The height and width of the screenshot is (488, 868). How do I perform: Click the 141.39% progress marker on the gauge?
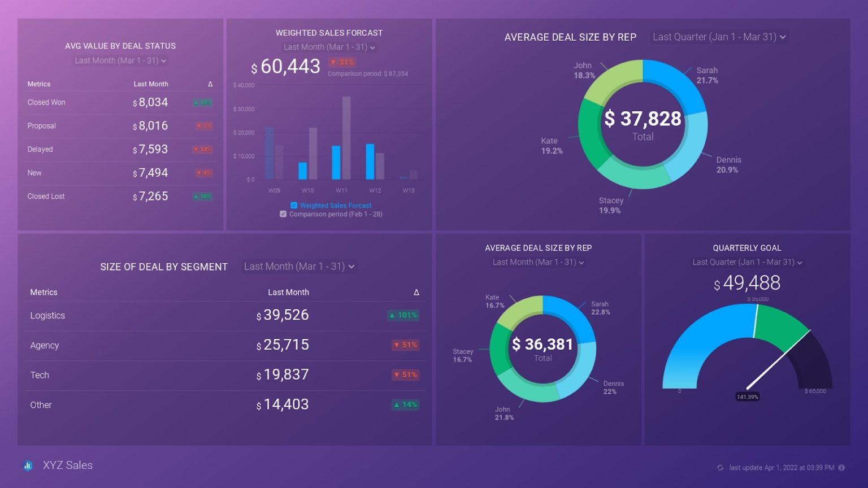coord(748,396)
